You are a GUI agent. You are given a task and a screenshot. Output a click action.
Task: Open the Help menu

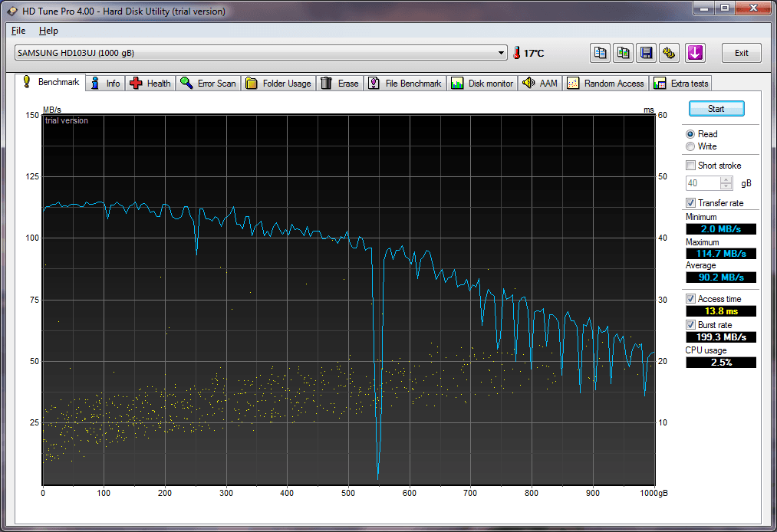[48, 31]
